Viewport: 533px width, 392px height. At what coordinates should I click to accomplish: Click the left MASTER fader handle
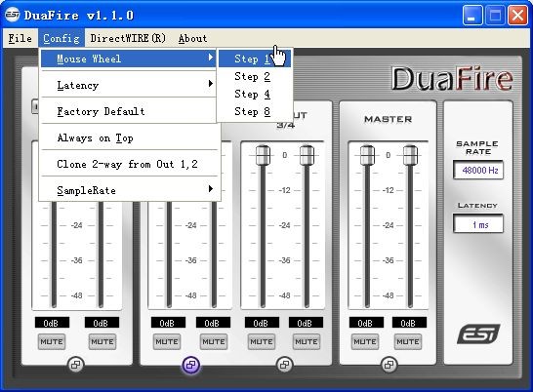coord(367,155)
